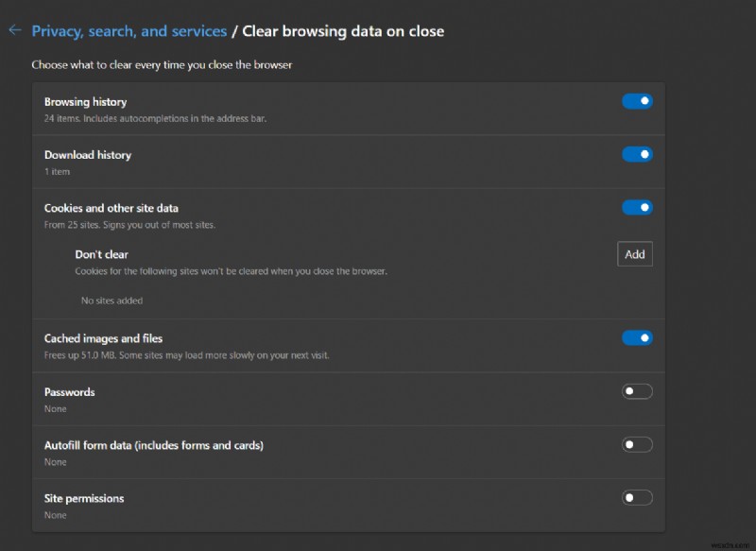Disable the Cookies and other site data toggle
The image size is (756, 551).
(x=637, y=207)
